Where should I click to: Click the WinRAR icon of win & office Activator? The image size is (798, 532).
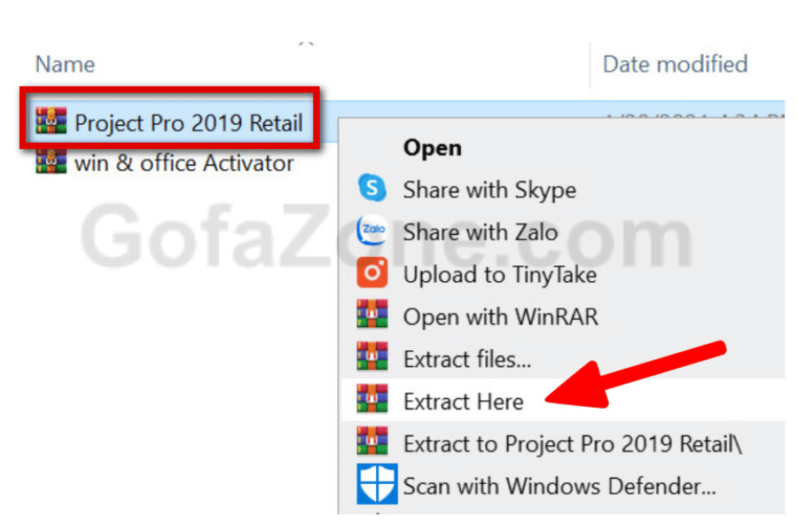51,161
